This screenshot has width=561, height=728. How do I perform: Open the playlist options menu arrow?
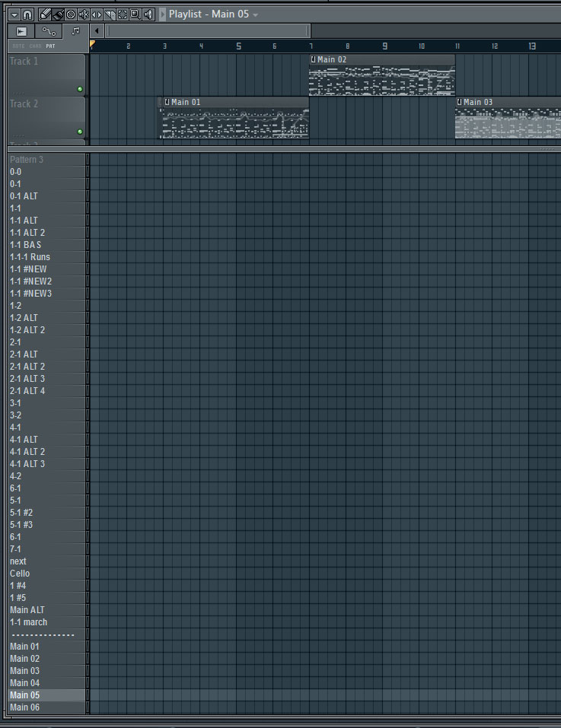pos(14,14)
